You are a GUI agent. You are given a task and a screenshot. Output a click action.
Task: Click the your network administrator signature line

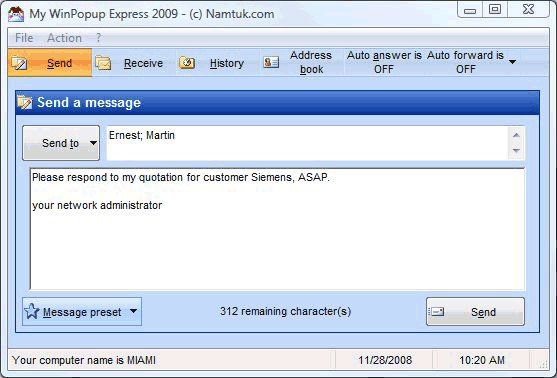[97, 205]
